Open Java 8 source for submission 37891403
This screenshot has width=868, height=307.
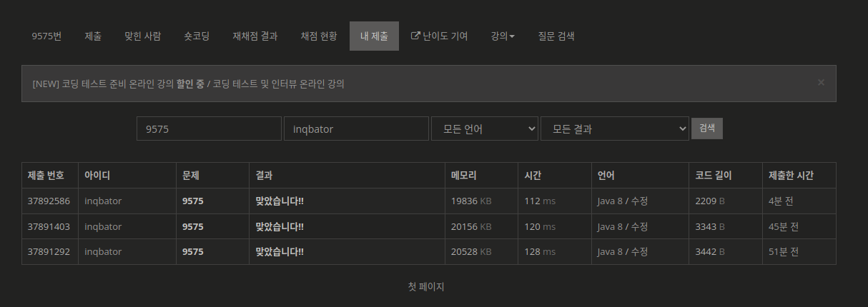(610, 227)
